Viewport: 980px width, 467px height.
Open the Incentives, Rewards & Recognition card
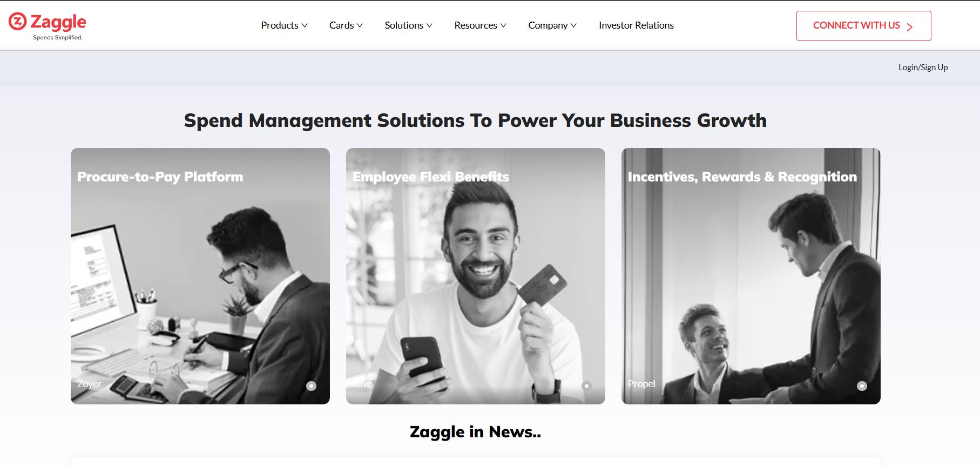751,276
